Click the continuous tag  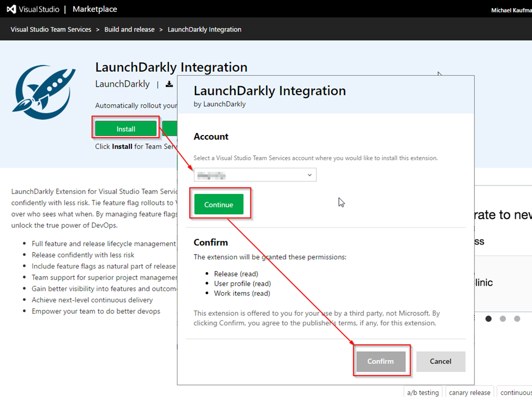[x=515, y=392]
